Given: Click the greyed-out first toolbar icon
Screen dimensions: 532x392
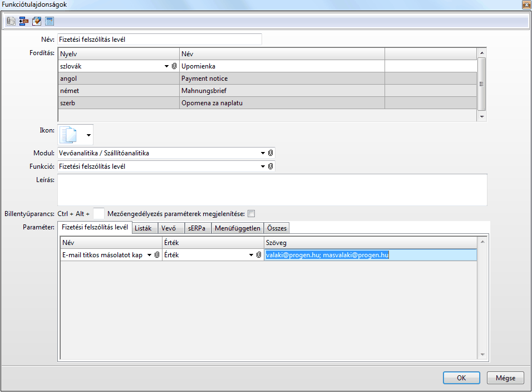Looking at the screenshot, I should tap(11, 21).
